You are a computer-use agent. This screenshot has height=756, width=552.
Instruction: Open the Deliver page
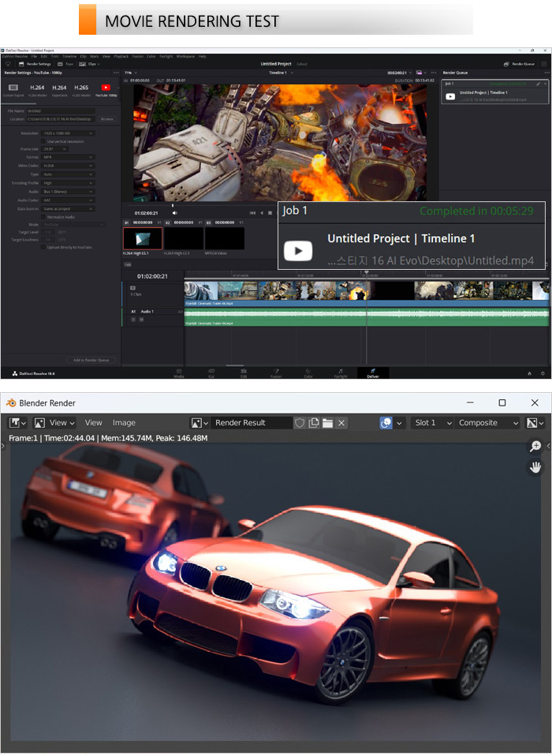point(373,373)
